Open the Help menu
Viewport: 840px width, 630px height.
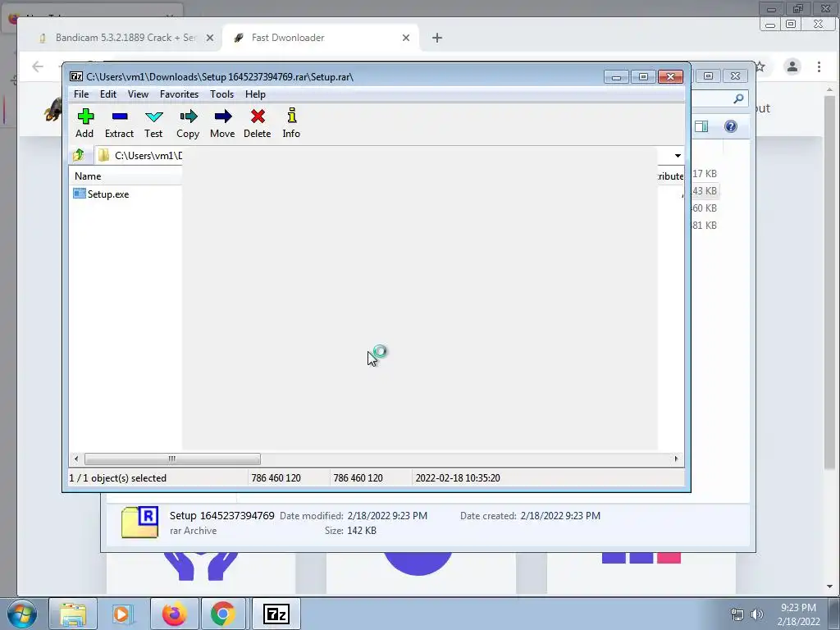coord(256,94)
